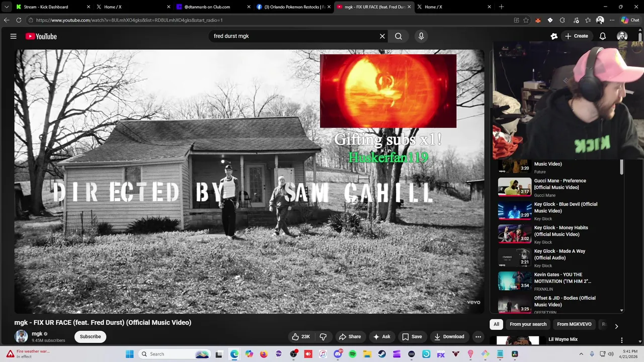Image resolution: width=644 pixels, height=362 pixels.
Task: Open more actions ellipsis under the video
Action: [x=478, y=337]
